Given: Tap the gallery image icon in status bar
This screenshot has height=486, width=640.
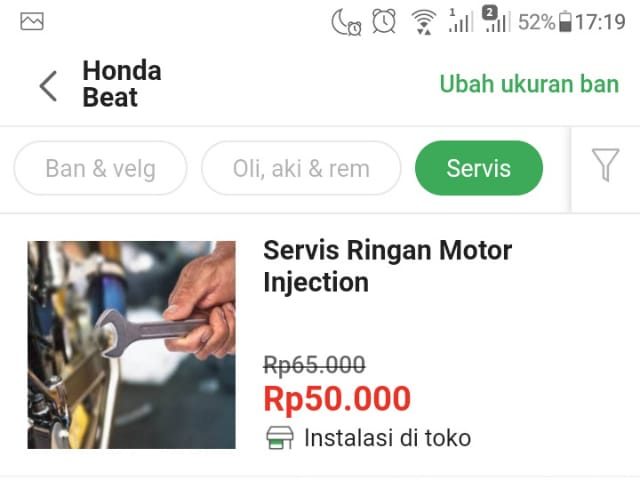Looking at the screenshot, I should pyautogui.click(x=32, y=21).
